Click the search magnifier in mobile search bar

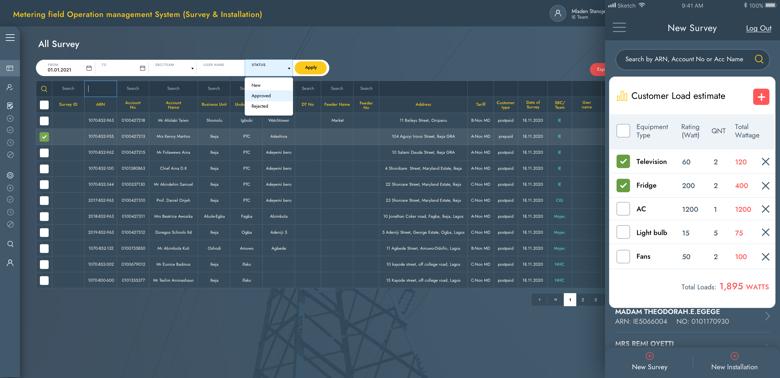click(x=759, y=59)
